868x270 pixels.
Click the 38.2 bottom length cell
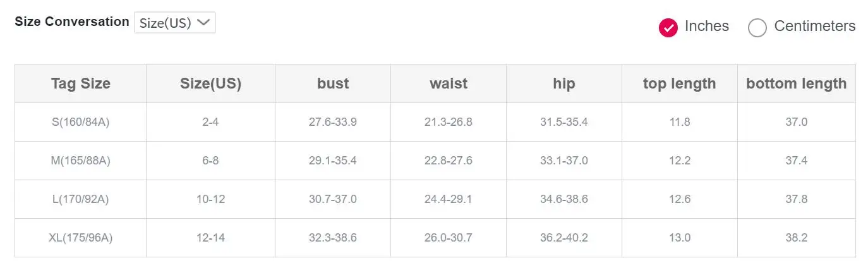[797, 238]
